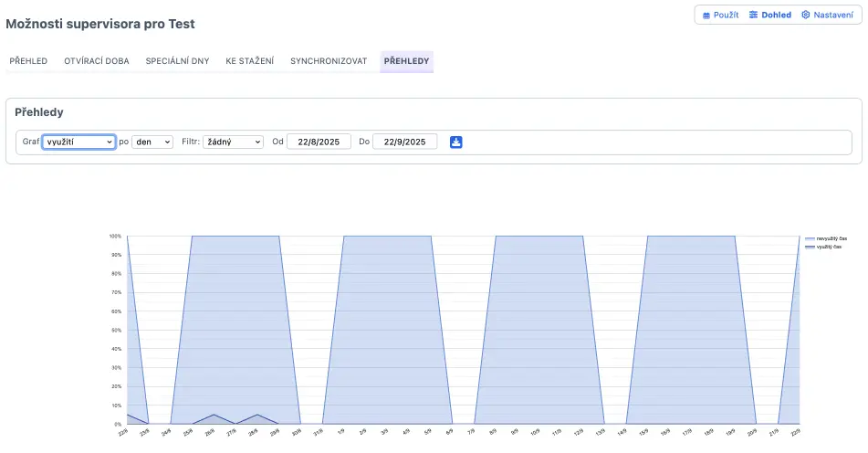Screen dimensions: 868x453
Task: Click the sliders icon beside Dohled
Action: [x=753, y=16]
